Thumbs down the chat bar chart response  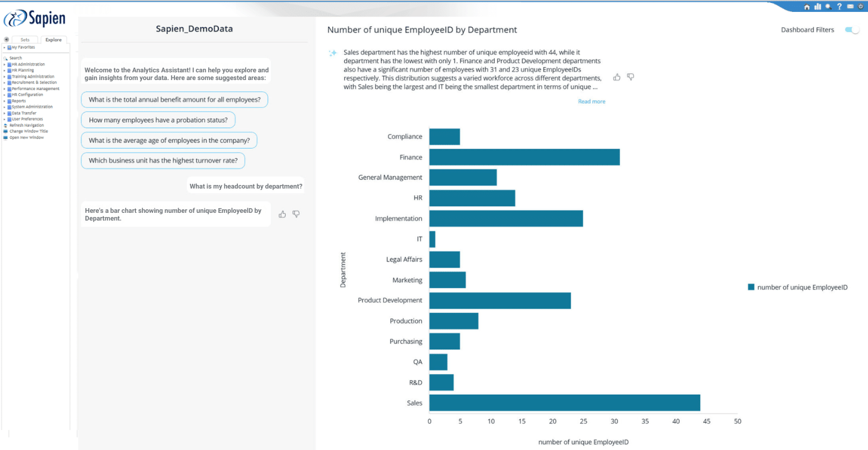coord(296,214)
